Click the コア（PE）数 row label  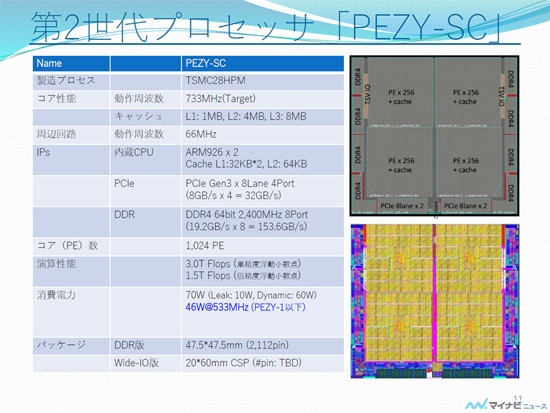[67, 246]
